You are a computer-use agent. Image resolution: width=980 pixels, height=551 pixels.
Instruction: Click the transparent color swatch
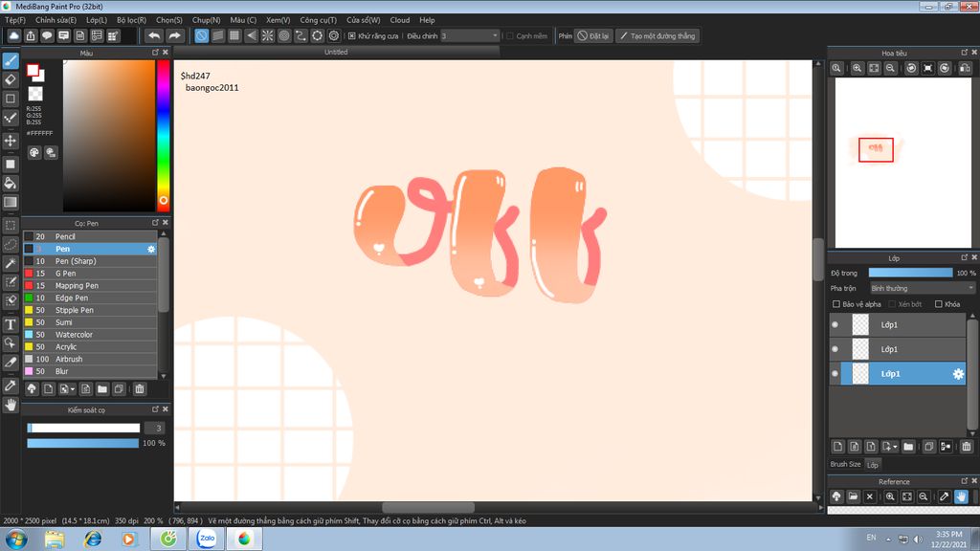click(x=35, y=95)
